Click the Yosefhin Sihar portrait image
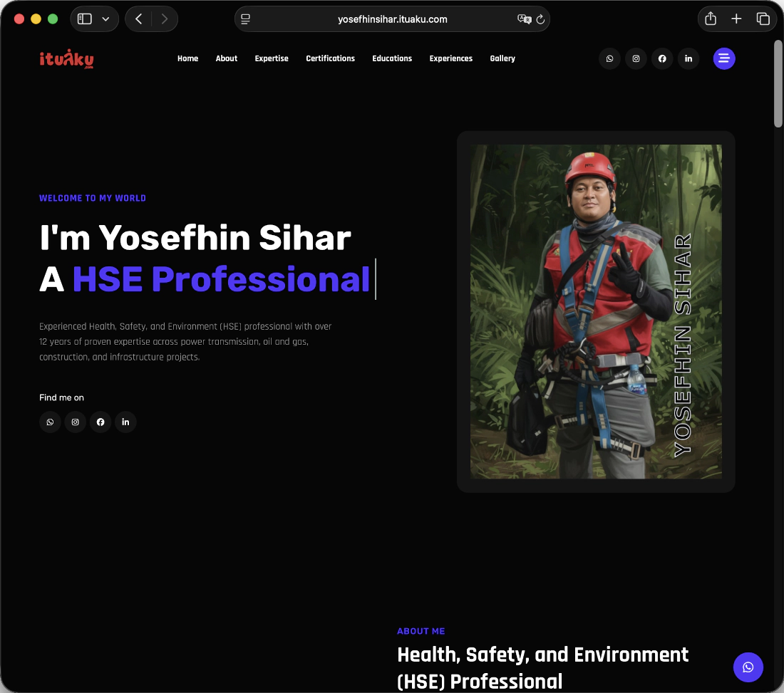 596,312
